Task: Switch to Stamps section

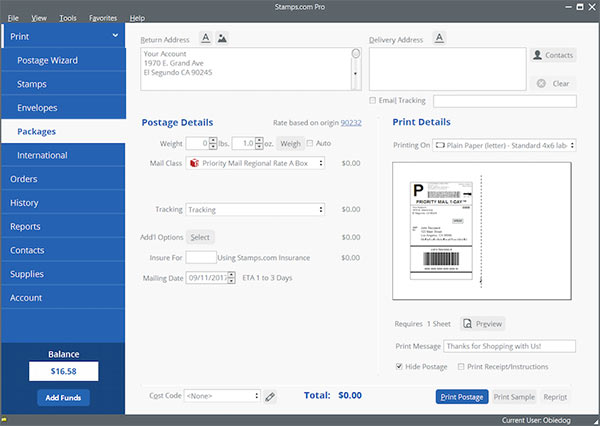Action: pyautogui.click(x=64, y=84)
